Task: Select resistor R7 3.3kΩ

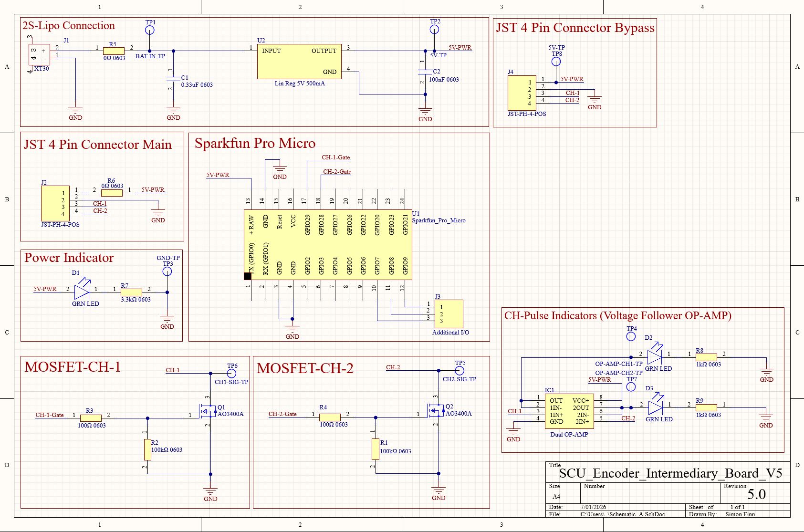Action: (131, 292)
